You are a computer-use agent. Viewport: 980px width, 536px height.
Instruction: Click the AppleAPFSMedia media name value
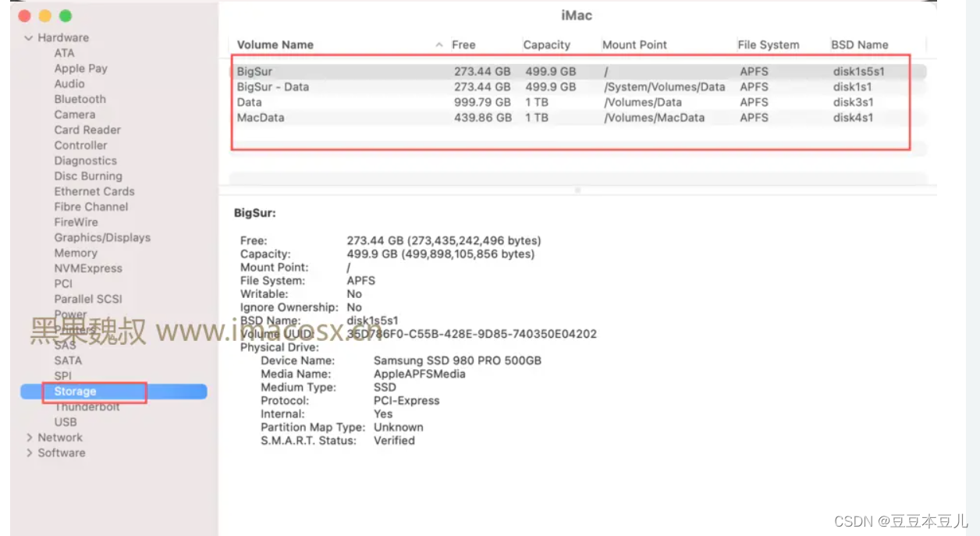click(x=420, y=374)
